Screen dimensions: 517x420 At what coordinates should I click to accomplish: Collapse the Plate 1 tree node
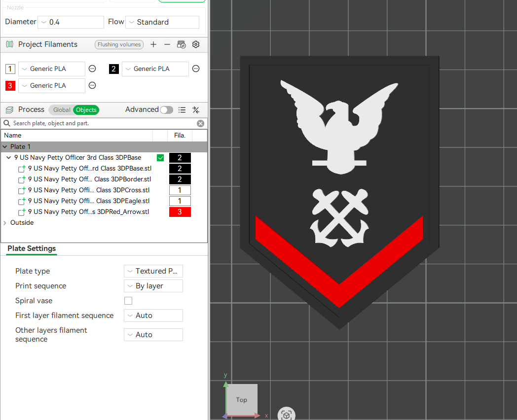(x=5, y=146)
